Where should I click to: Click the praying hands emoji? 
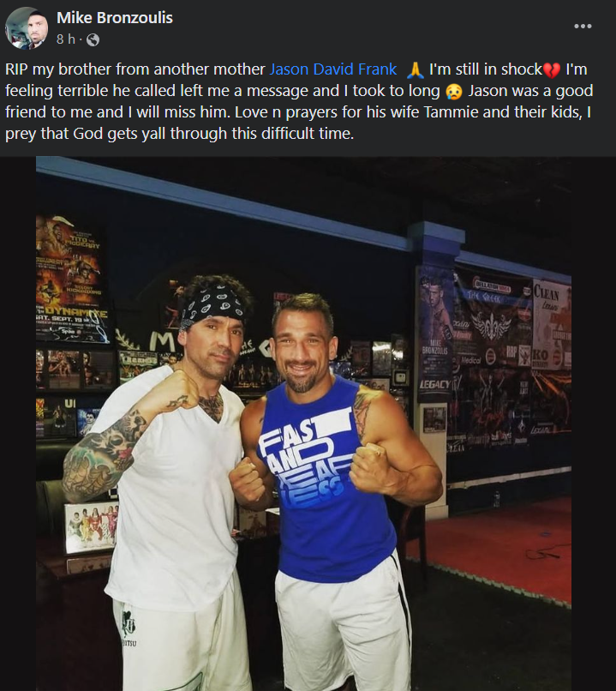tap(415, 69)
